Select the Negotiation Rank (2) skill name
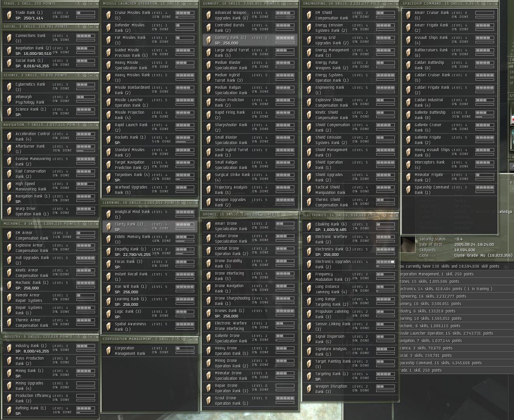The width and height of the screenshot is (514, 420). coord(33,48)
